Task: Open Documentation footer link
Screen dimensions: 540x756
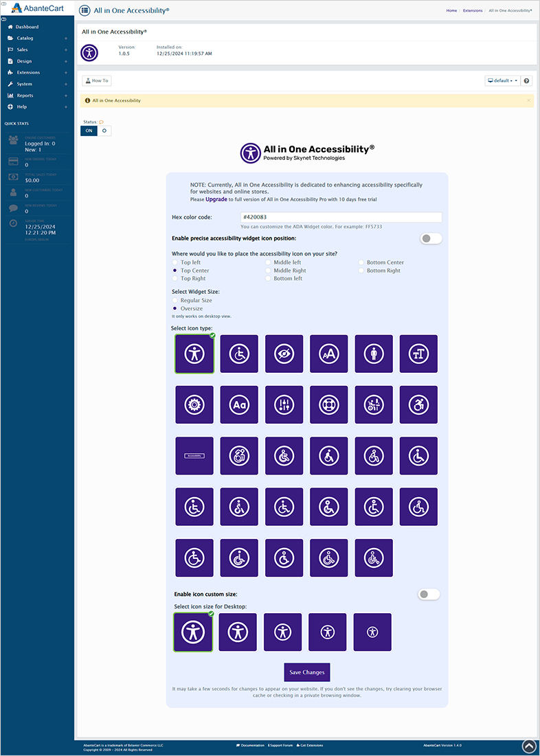Action: 251,746
